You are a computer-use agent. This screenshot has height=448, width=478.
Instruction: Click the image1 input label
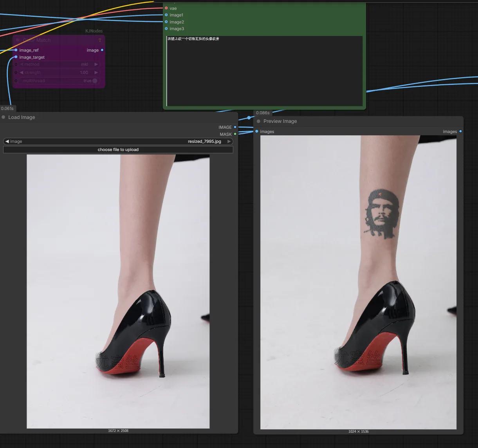pos(176,15)
